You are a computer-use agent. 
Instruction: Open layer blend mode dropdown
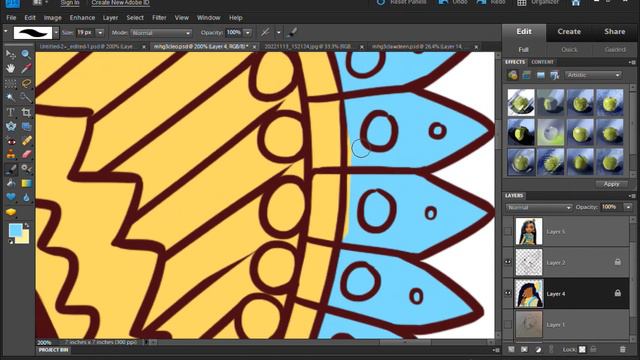click(539, 207)
